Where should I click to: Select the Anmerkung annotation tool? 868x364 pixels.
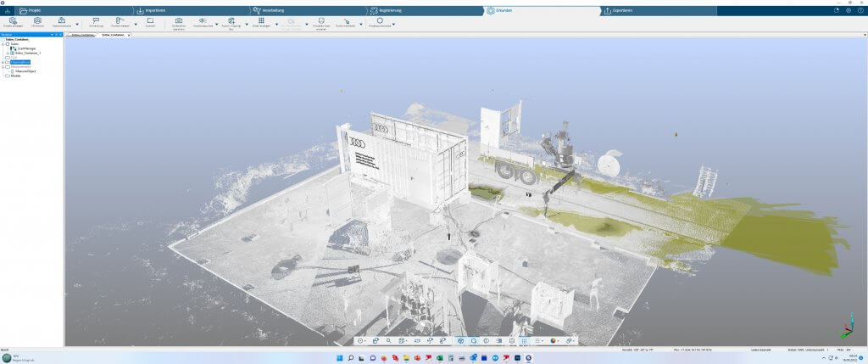(x=95, y=20)
